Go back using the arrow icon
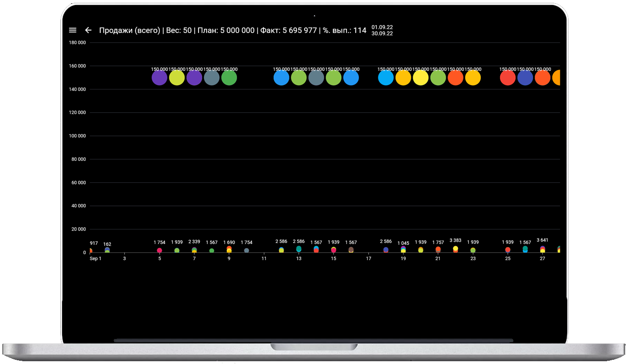This screenshot has height=364, width=627. click(x=88, y=30)
